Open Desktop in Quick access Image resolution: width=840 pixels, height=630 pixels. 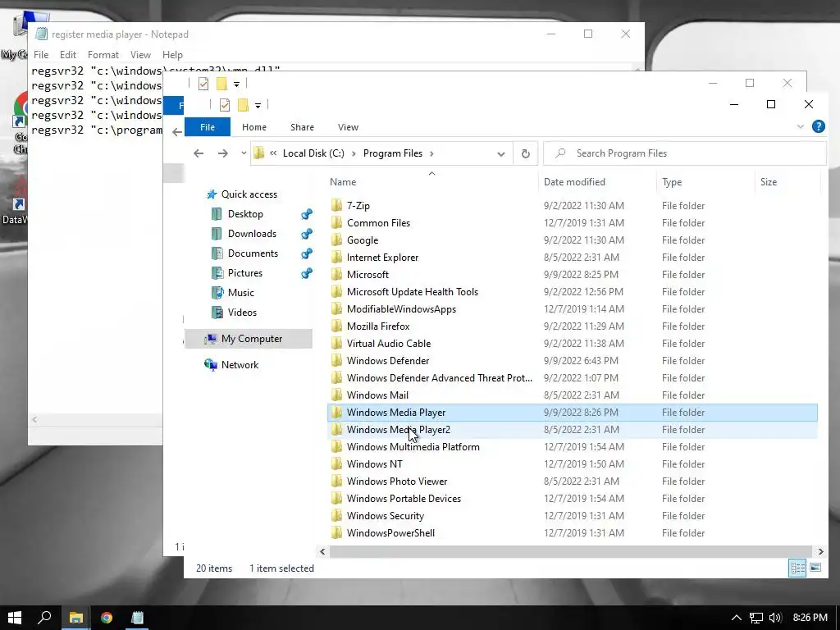(245, 214)
